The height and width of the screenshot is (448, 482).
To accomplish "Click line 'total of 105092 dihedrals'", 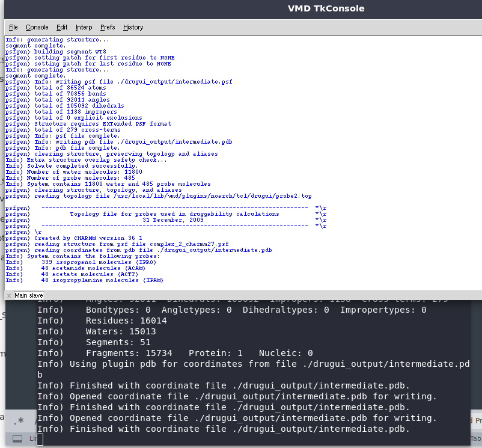I will click(x=65, y=106).
